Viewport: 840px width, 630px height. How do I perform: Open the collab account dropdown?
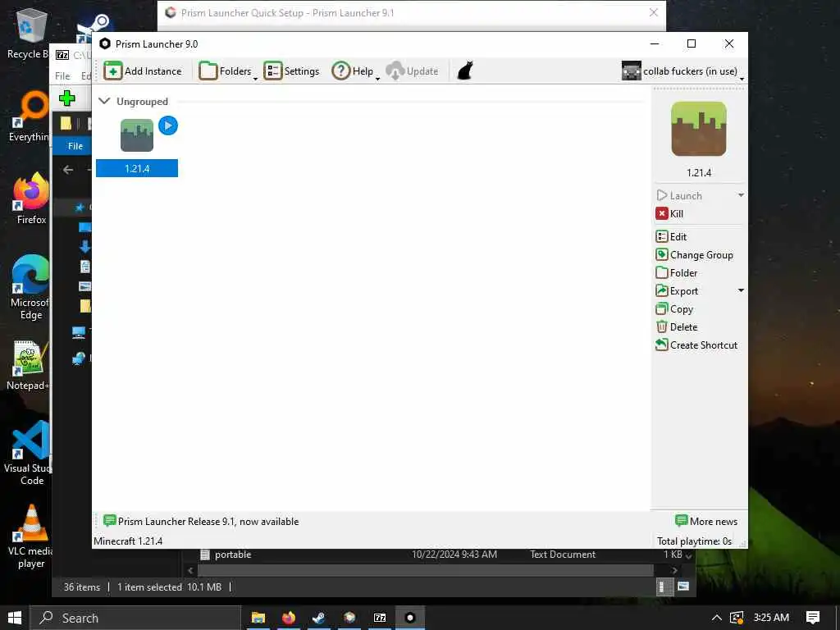[x=683, y=71]
